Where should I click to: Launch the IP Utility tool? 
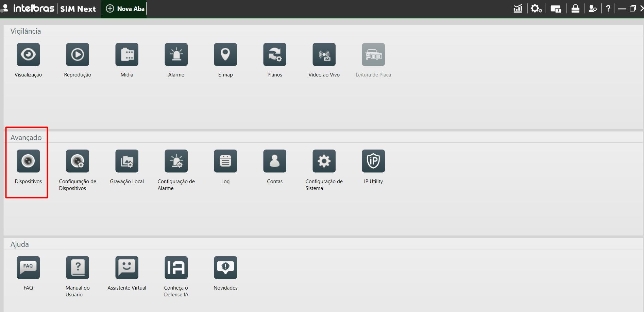[x=373, y=161]
